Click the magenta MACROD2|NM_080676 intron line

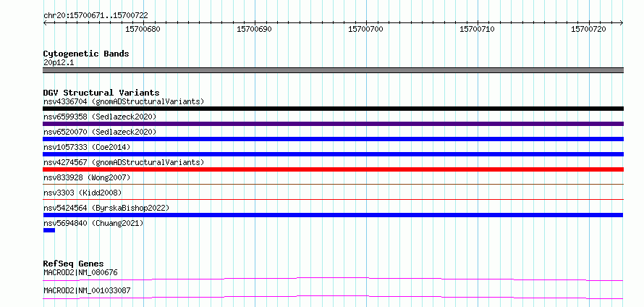pyautogui.click(x=333, y=279)
